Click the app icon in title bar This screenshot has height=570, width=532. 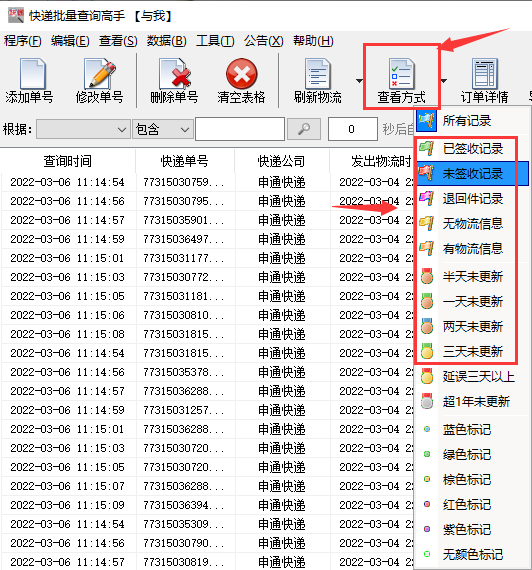pyautogui.click(x=16, y=15)
